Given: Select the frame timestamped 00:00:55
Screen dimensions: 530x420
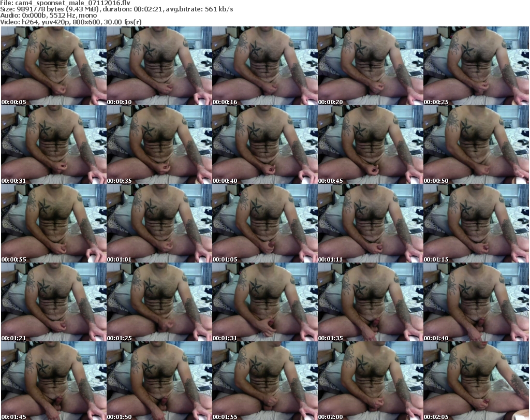Looking at the screenshot, I should [54, 224].
